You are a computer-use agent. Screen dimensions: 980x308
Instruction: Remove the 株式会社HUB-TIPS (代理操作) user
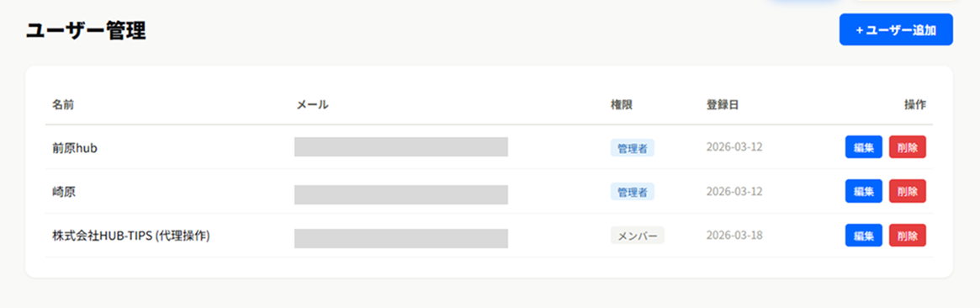coord(908,236)
